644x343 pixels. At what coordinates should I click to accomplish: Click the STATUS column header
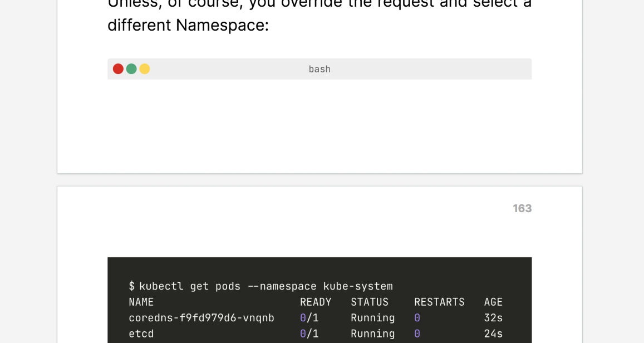click(370, 302)
